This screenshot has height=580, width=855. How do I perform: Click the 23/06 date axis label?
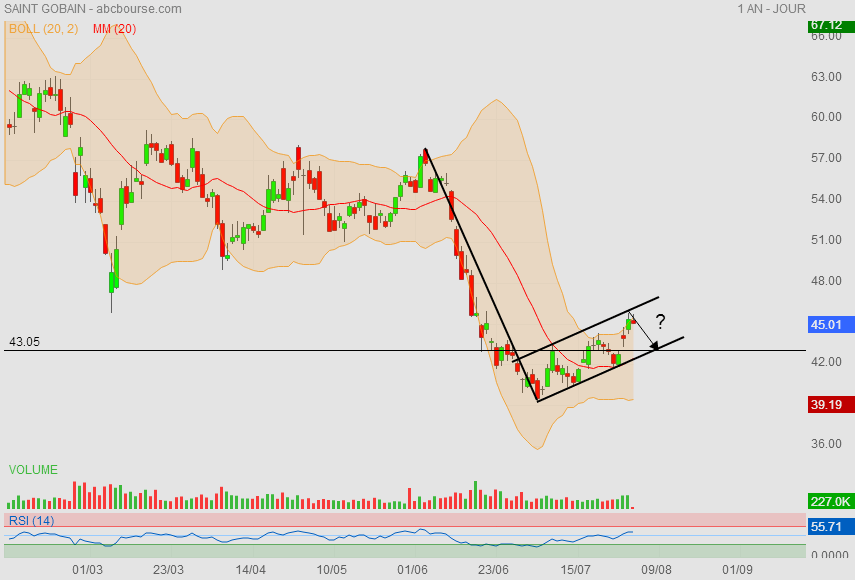(x=493, y=570)
